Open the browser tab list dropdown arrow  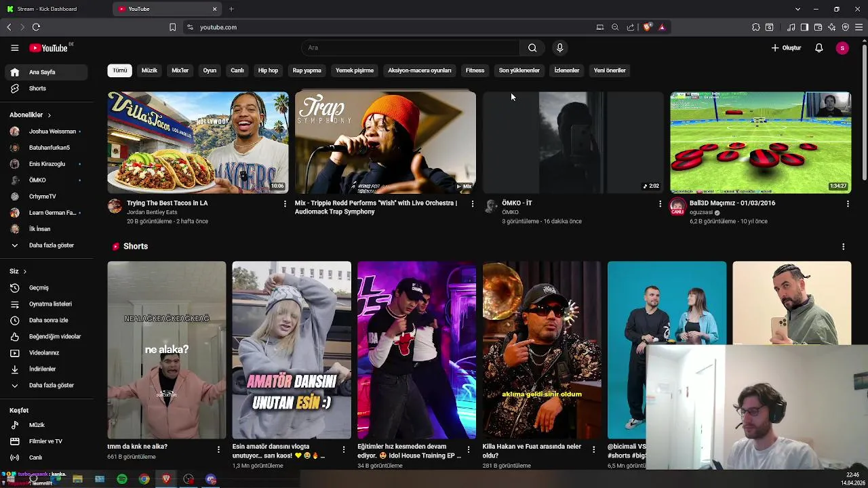point(797,9)
